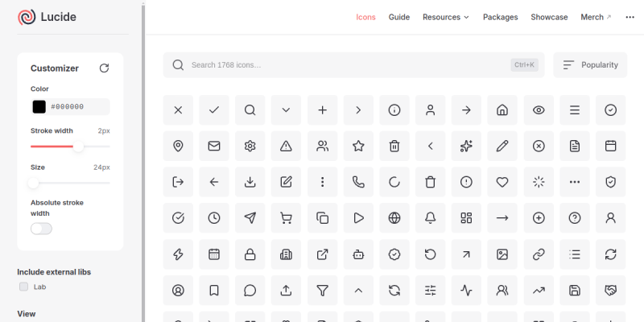Select the funnel filter icon

323,291
